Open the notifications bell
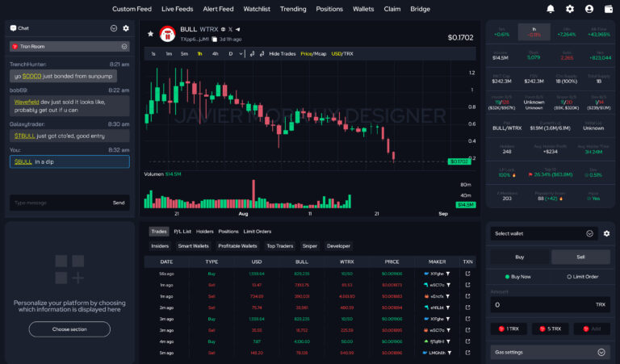 [x=550, y=9]
